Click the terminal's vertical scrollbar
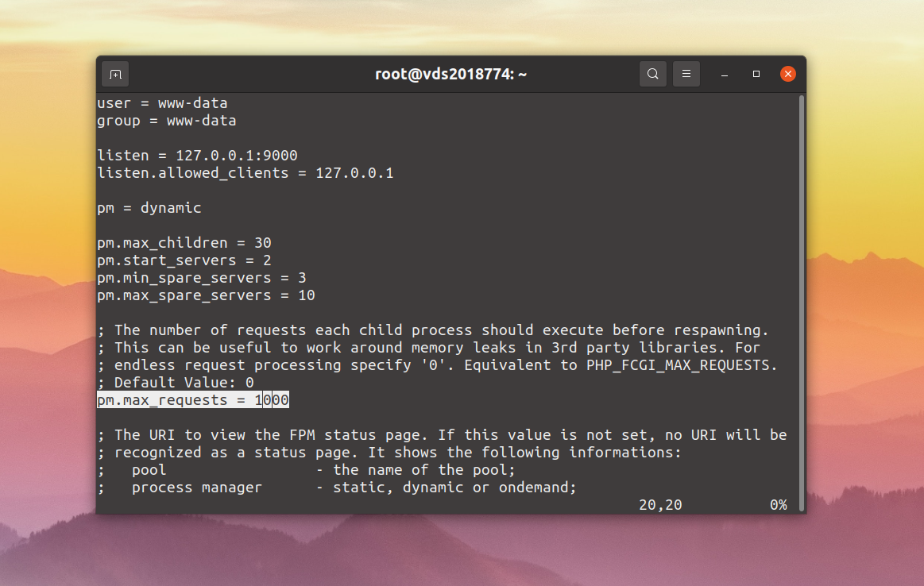The image size is (924, 586). tap(802, 295)
